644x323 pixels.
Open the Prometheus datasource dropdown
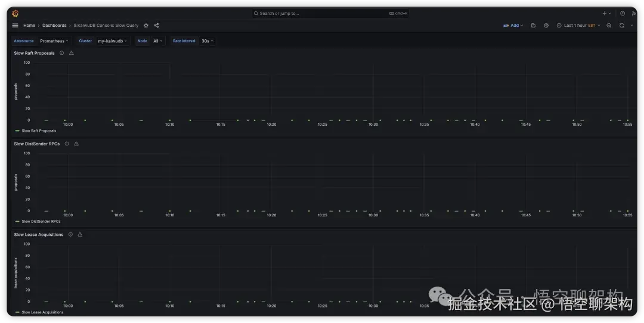pos(54,41)
